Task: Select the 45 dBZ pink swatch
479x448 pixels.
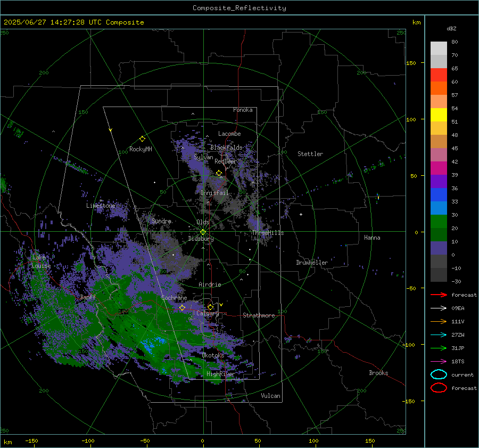Action: pyautogui.click(x=439, y=154)
